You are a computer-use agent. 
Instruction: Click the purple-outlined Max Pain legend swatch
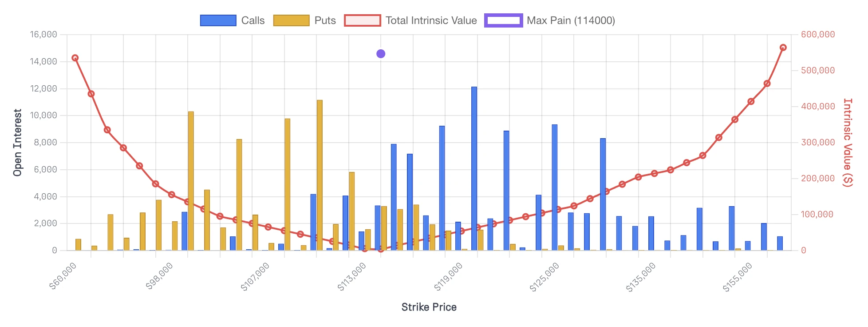(x=503, y=20)
